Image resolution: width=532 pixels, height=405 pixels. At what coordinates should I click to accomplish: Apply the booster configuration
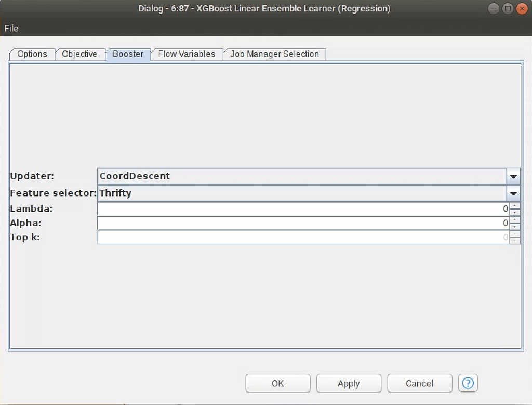(x=349, y=383)
